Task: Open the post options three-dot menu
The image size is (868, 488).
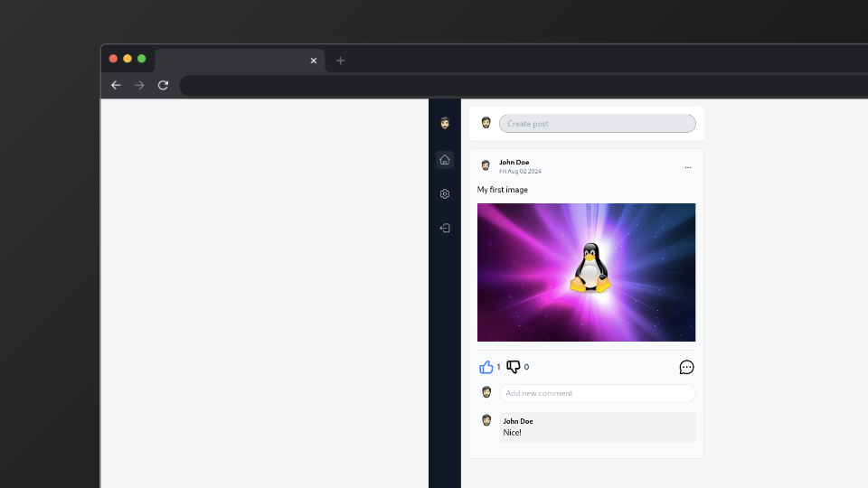Action: click(687, 167)
